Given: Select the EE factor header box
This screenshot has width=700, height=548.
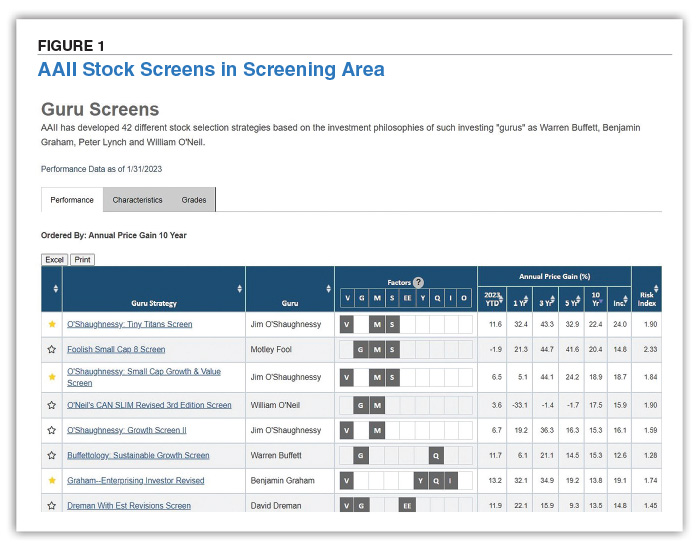Looking at the screenshot, I should (407, 298).
